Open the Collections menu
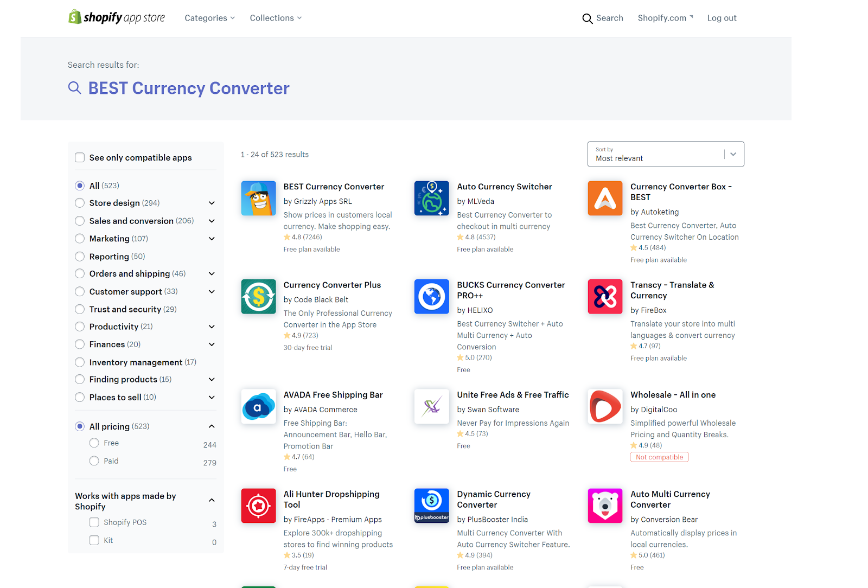868x588 pixels. coord(276,18)
